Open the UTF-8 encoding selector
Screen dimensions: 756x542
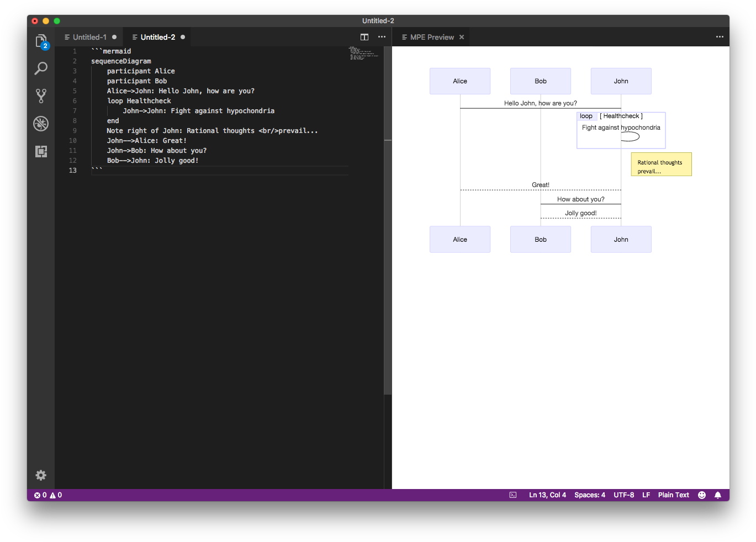tap(623, 495)
